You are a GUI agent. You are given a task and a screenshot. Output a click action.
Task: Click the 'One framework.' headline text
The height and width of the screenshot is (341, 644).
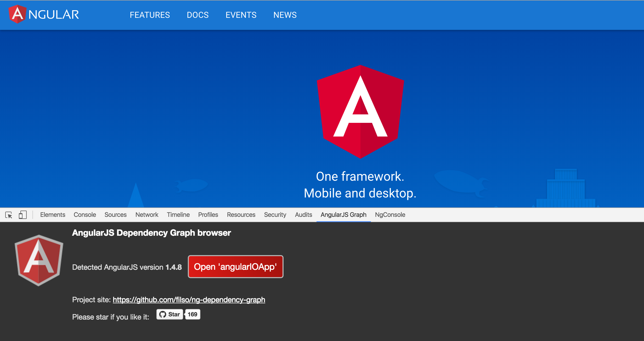tap(360, 176)
